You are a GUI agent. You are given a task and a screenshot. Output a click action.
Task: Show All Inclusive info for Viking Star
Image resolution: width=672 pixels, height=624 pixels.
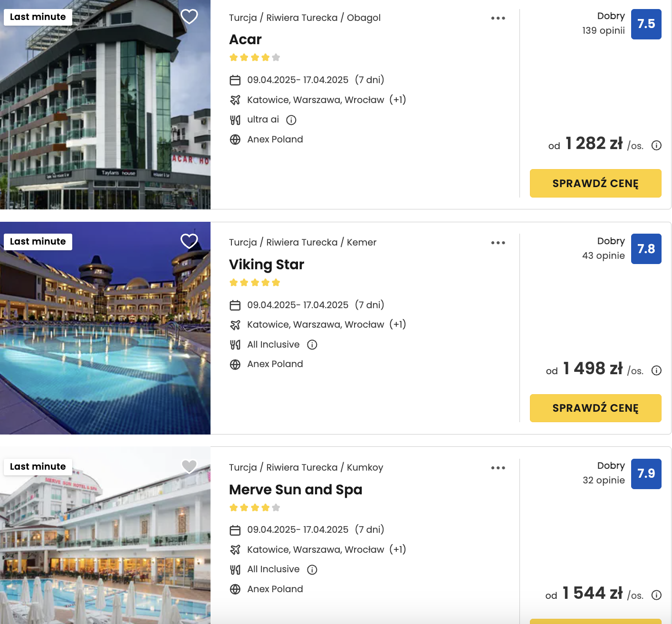pos(312,345)
